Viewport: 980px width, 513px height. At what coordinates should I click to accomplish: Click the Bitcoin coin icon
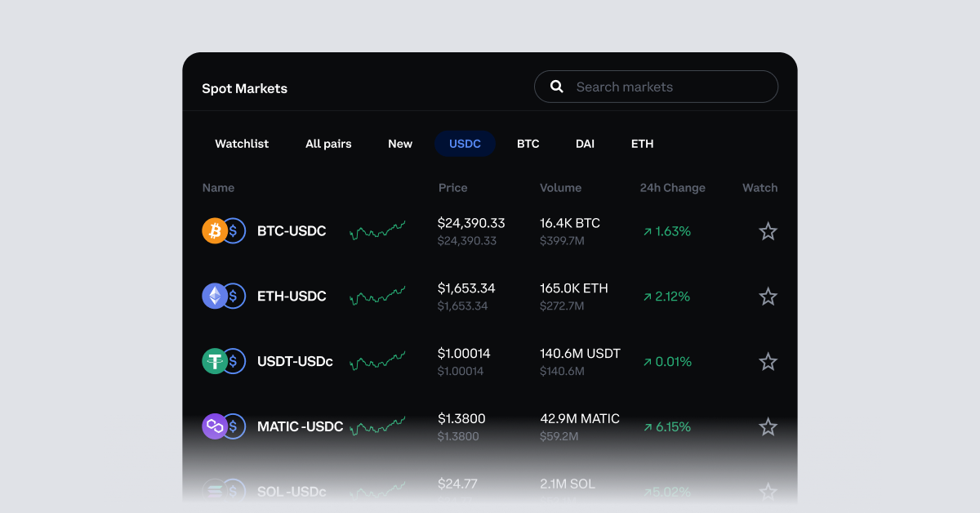[x=214, y=230]
